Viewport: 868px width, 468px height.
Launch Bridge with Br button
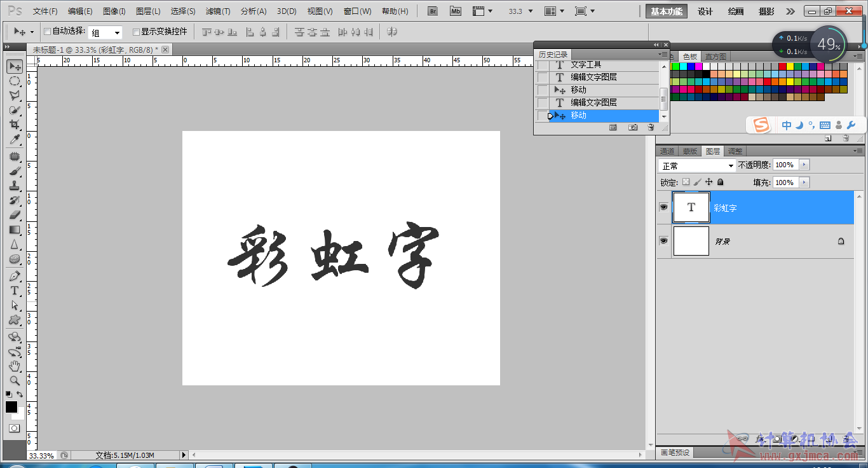(x=433, y=11)
